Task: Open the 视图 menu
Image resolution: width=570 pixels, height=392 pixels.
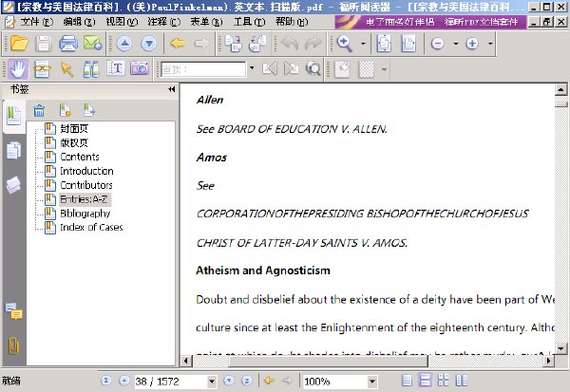Action: click(122, 22)
